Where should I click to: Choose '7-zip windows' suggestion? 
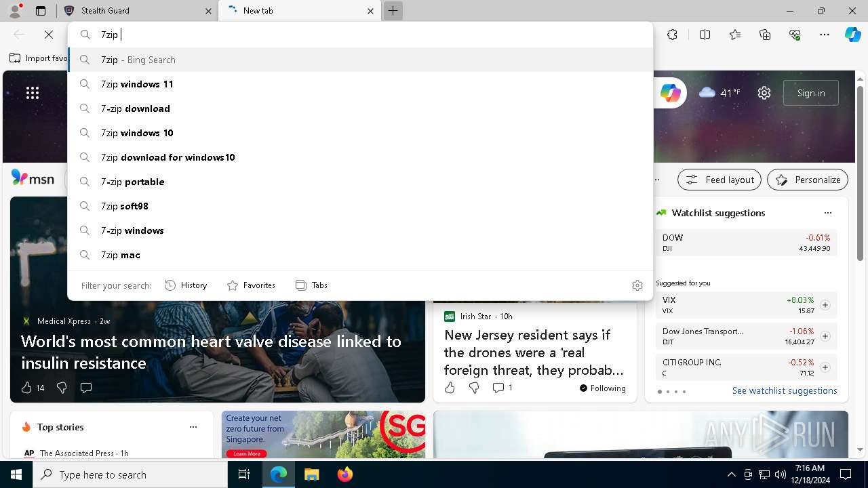coord(360,230)
